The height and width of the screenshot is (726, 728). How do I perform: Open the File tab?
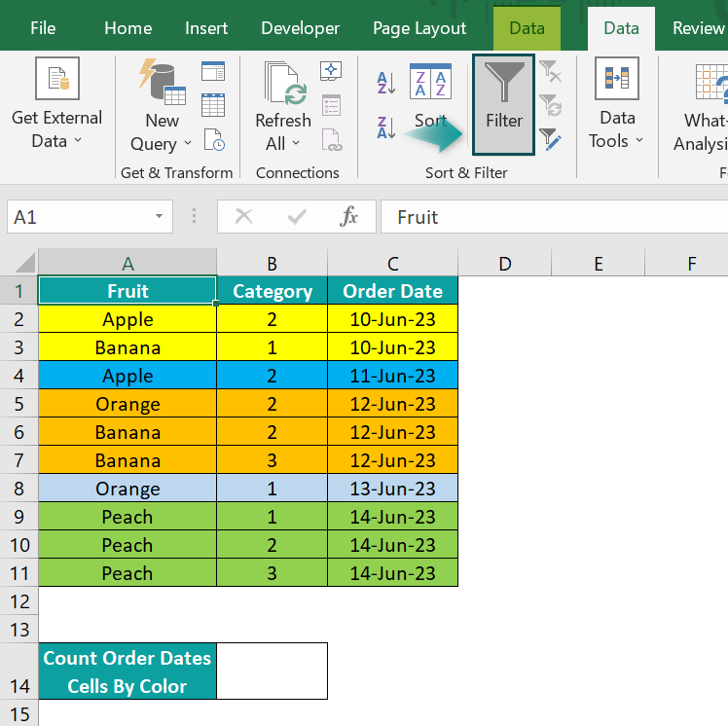tap(43, 28)
